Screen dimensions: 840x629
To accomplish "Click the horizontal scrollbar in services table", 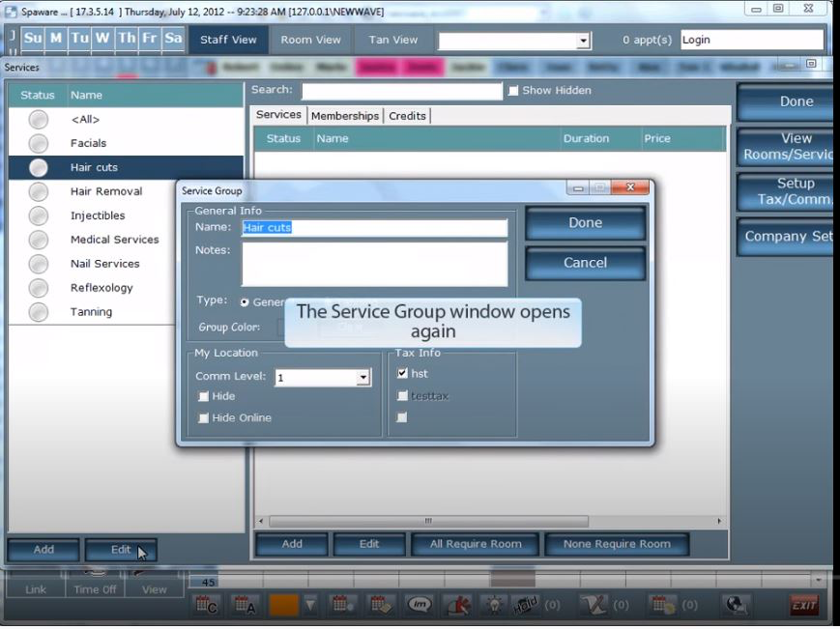I will click(x=428, y=521).
